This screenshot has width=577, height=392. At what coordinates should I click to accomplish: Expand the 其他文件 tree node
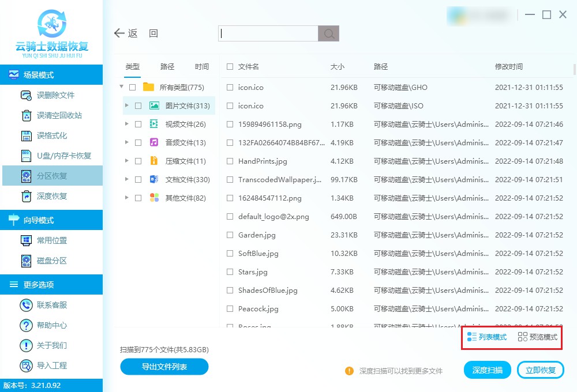[126, 198]
